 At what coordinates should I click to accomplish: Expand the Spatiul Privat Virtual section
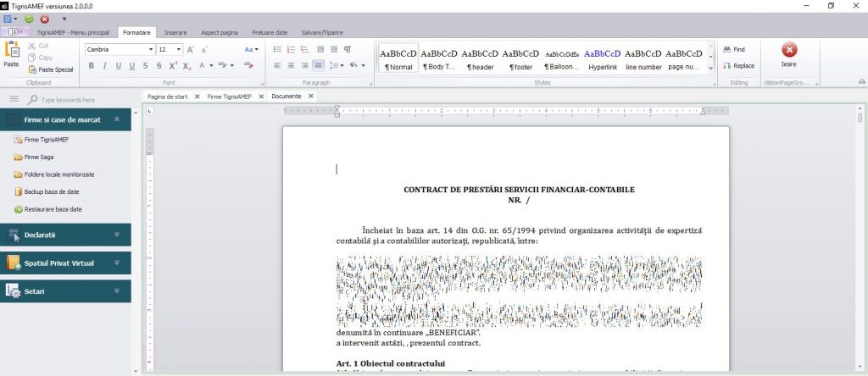pyautogui.click(x=116, y=263)
